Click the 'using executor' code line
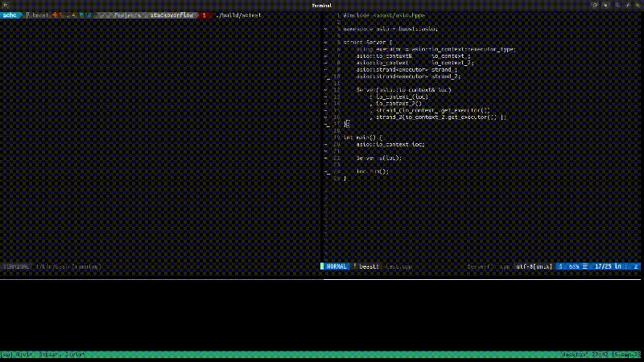 (436, 49)
